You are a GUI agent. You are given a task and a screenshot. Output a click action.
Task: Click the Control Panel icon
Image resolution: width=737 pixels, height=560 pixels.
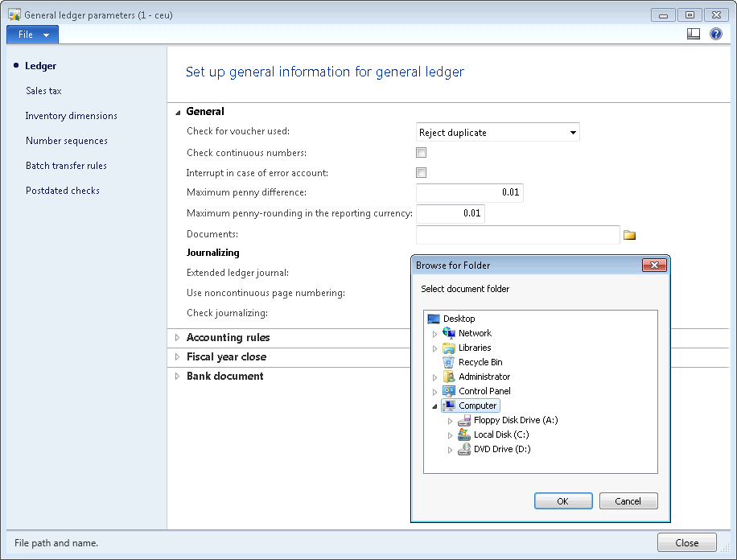449,391
